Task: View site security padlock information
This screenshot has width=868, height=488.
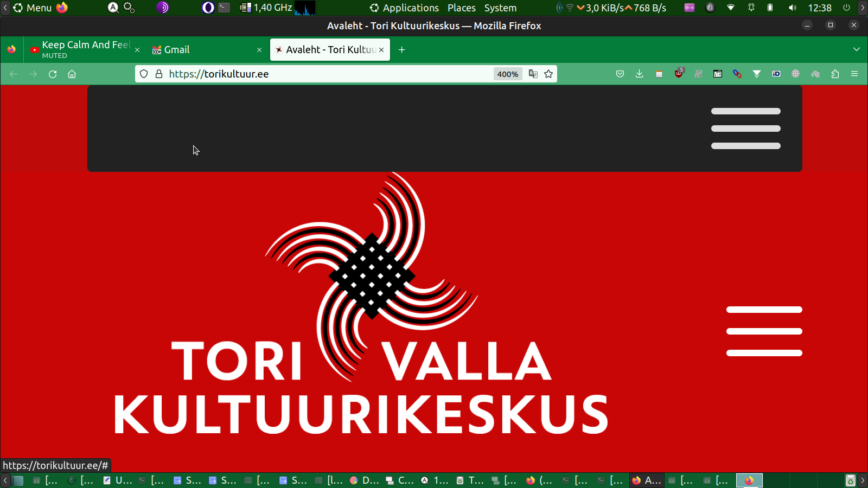Action: [159, 74]
